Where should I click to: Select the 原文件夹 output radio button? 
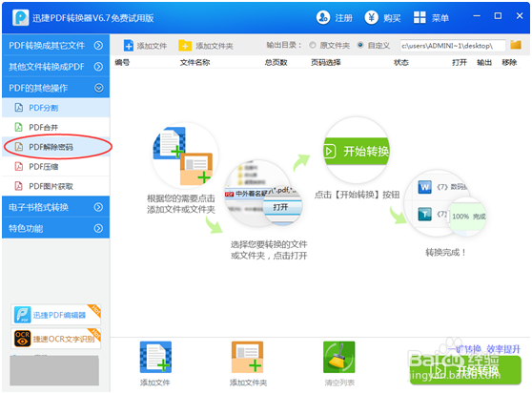coord(313,45)
